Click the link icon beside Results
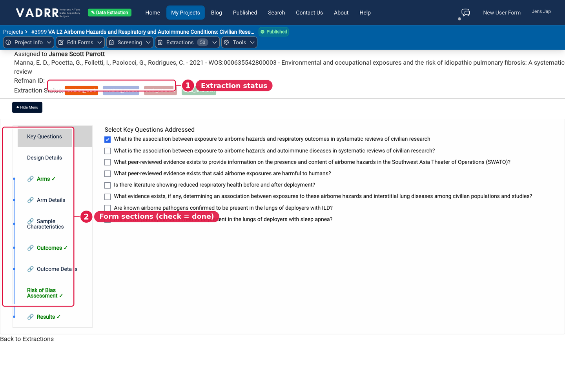 click(x=31, y=317)
